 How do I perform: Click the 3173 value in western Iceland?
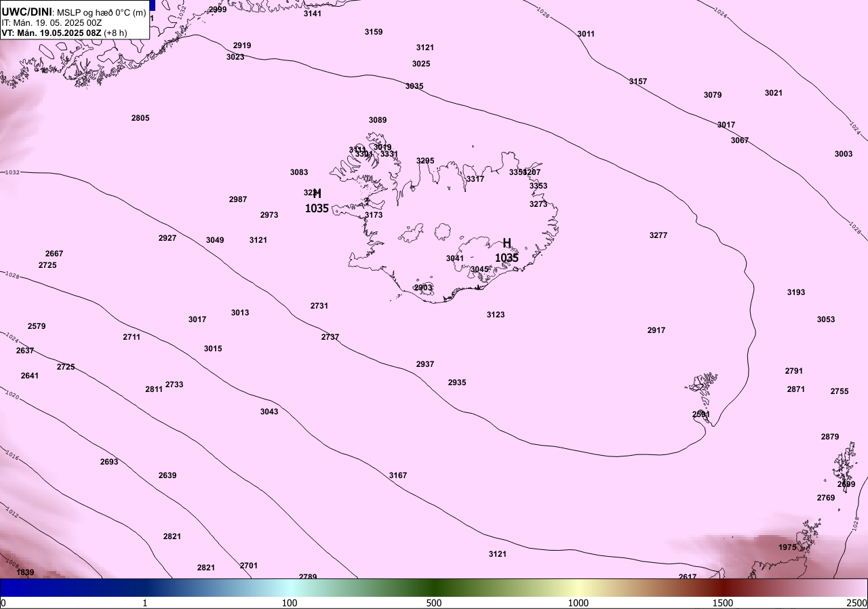click(x=374, y=215)
